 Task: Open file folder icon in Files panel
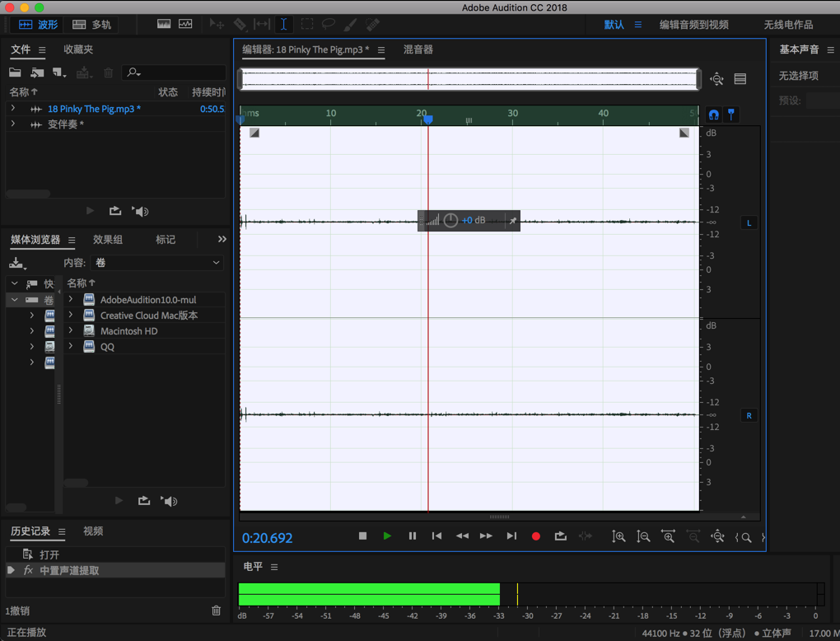coord(15,73)
